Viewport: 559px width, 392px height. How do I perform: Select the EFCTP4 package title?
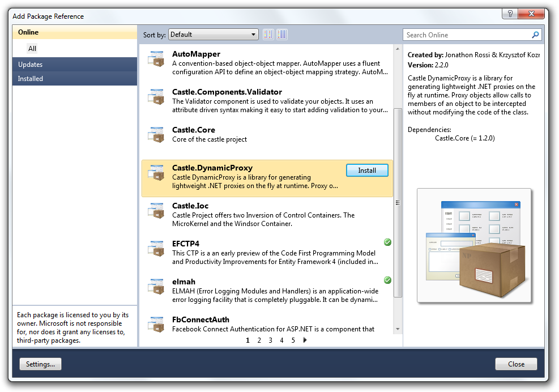[x=186, y=244]
